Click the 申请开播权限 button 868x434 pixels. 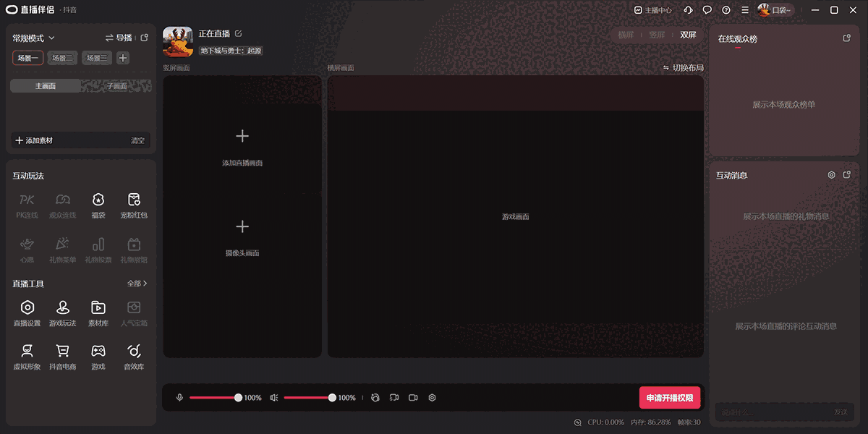tap(669, 397)
